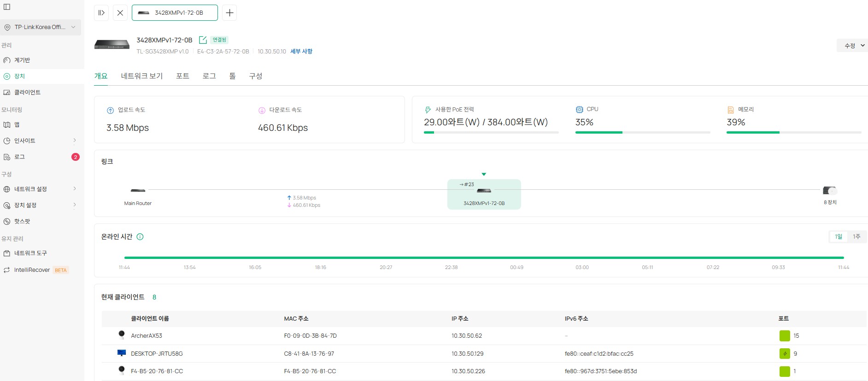Screen dimensions: 868x381
Task: Click the 8 장치 device group icon
Action: pos(829,191)
